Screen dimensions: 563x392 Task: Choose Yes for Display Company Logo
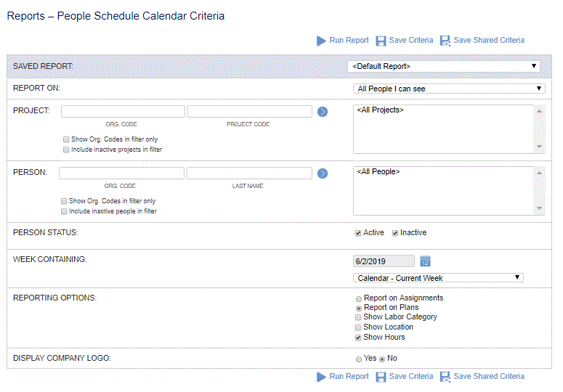359,359
